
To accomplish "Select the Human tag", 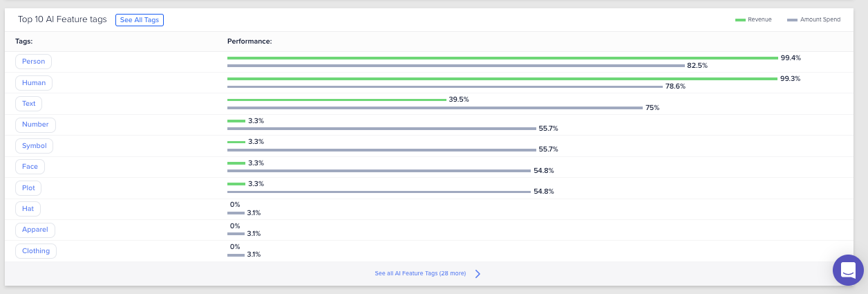I will pyautogui.click(x=34, y=82).
